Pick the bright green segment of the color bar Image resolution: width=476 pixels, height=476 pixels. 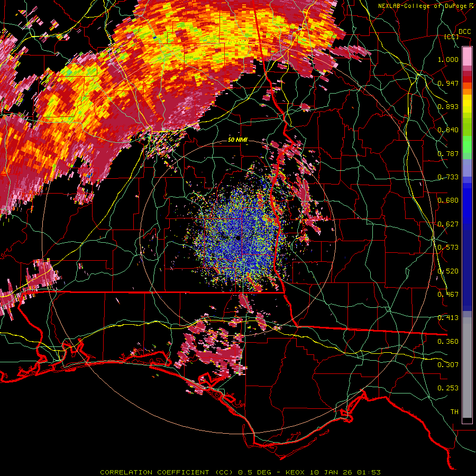[467, 144]
